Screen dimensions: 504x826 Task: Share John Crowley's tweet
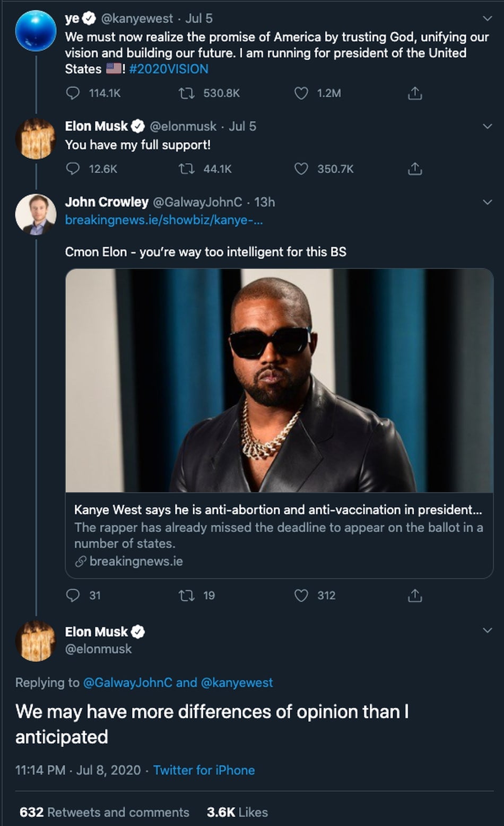[x=416, y=595]
